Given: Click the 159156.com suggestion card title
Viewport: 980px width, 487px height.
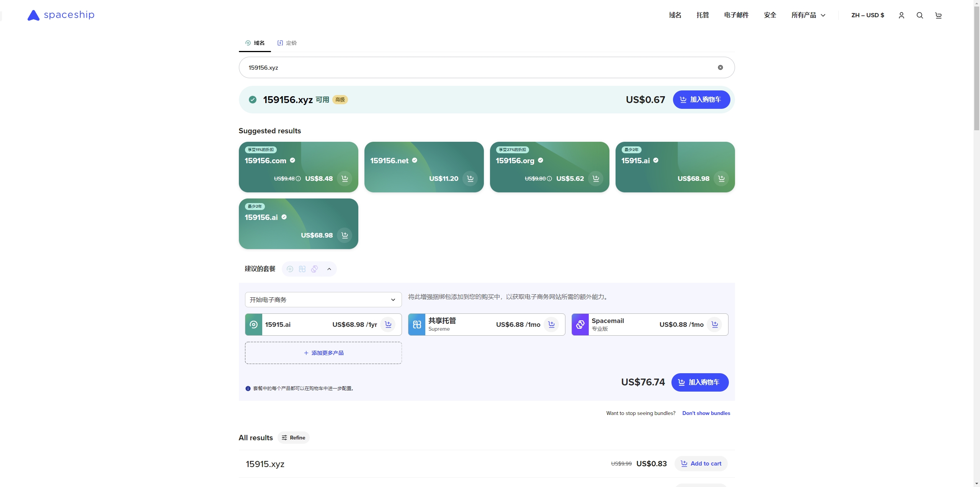Looking at the screenshot, I should click(265, 161).
